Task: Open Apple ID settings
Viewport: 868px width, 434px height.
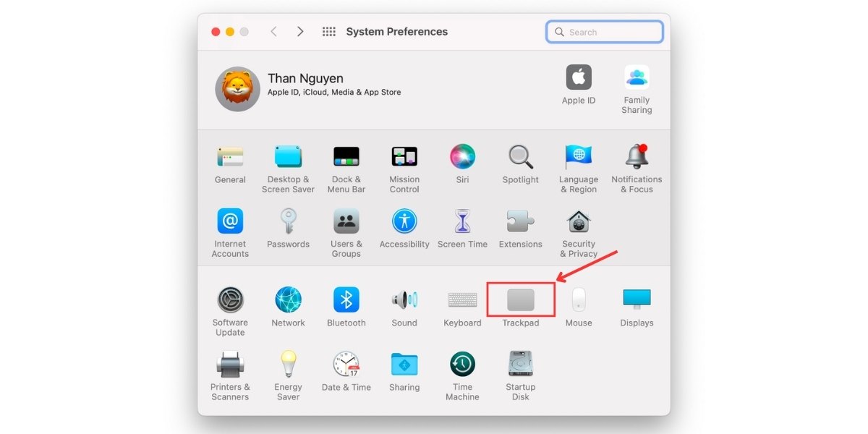Action: pyautogui.click(x=579, y=77)
